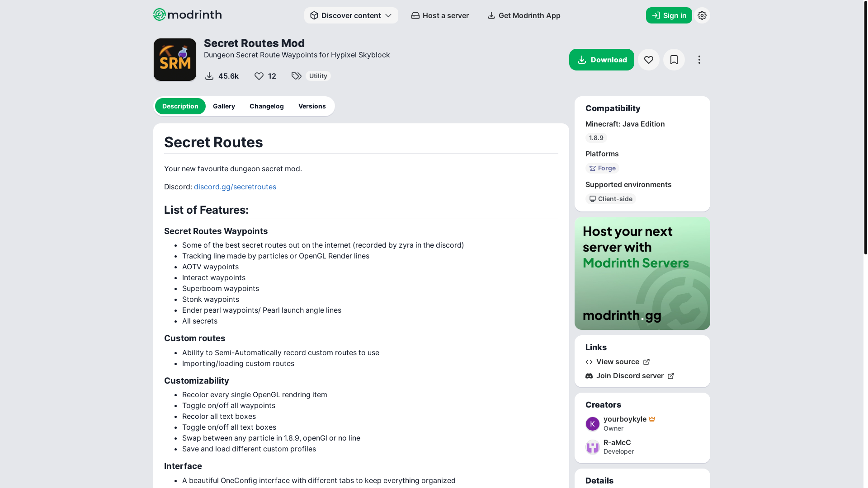The image size is (868, 488).
Task: Switch to the Description tab
Action: pos(180,106)
